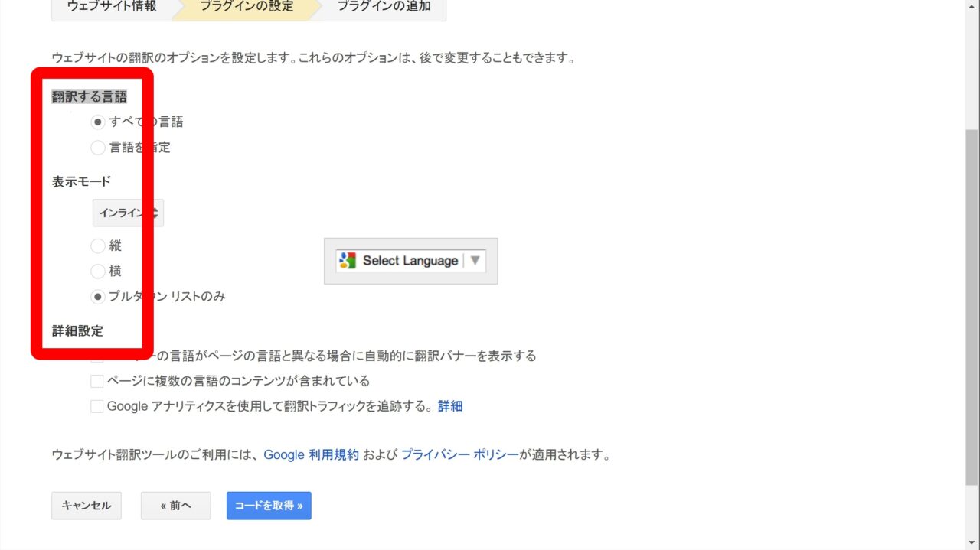Click the « 前へ back button

[x=175, y=506]
